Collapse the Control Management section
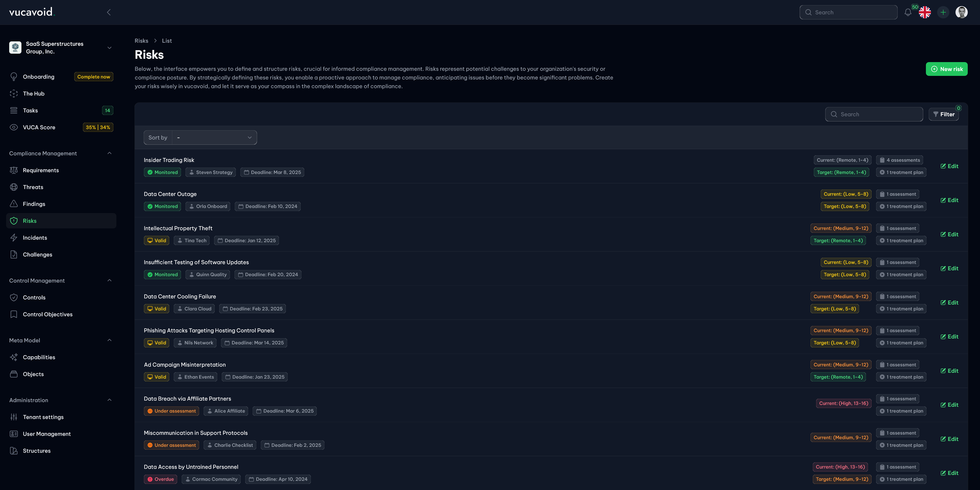 click(109, 281)
